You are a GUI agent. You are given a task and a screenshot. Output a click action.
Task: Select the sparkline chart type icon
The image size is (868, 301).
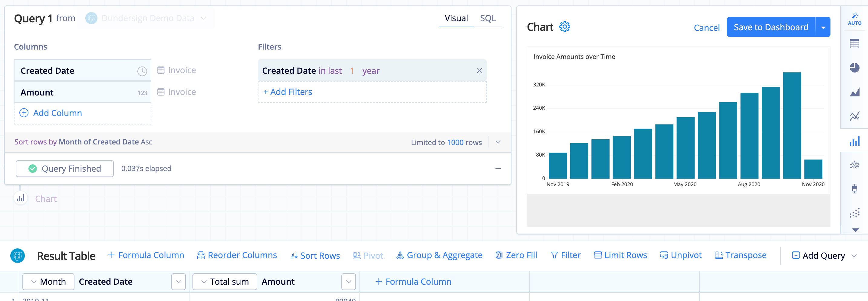pos(854,164)
